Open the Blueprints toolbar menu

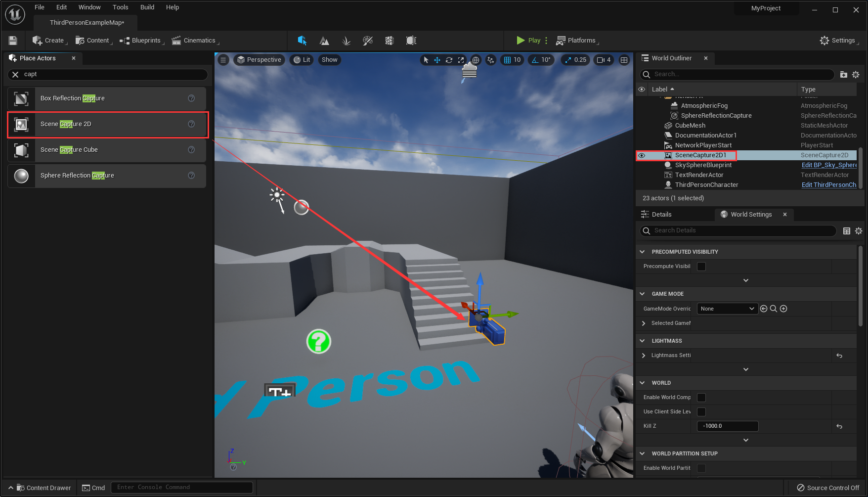click(x=141, y=41)
